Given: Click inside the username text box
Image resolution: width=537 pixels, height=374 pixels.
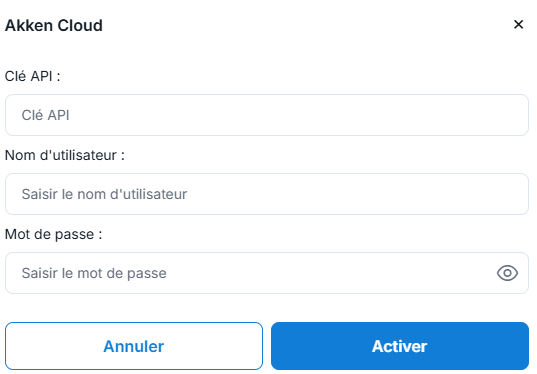Looking at the screenshot, I should (x=267, y=194).
